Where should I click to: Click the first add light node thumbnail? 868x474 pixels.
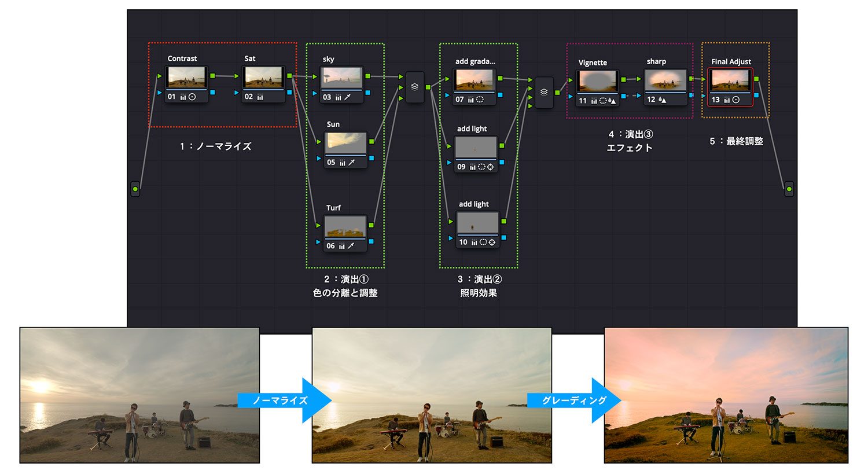click(476, 148)
